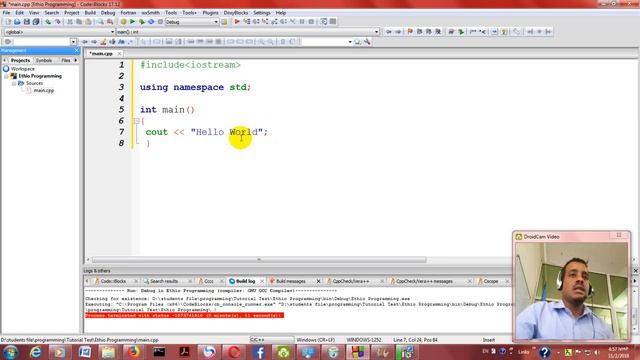Image resolution: width=640 pixels, height=360 pixels.
Task: Run the program with green play icon
Action: click(132, 22)
